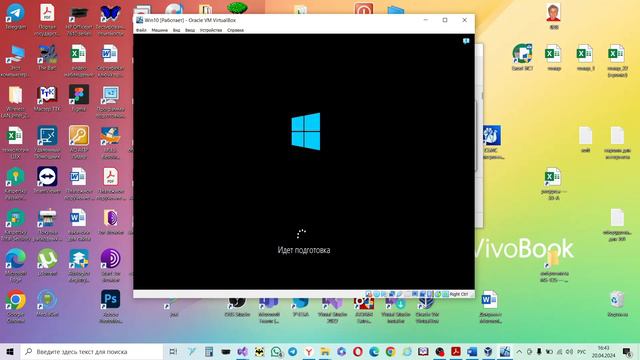This screenshot has width=640, height=360.
Task: Open the Вид menu in VirtualBox
Action: [176, 30]
